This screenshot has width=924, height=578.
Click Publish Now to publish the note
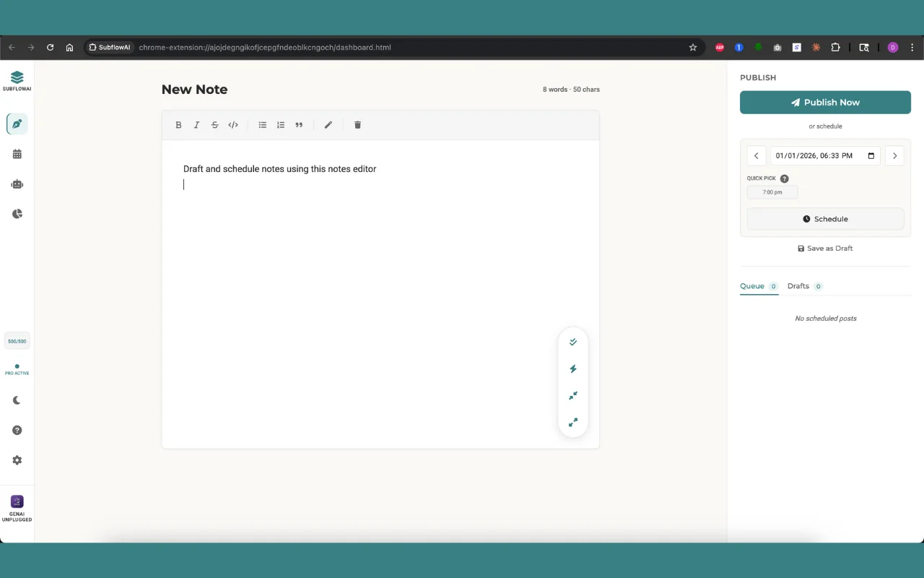[825, 102]
